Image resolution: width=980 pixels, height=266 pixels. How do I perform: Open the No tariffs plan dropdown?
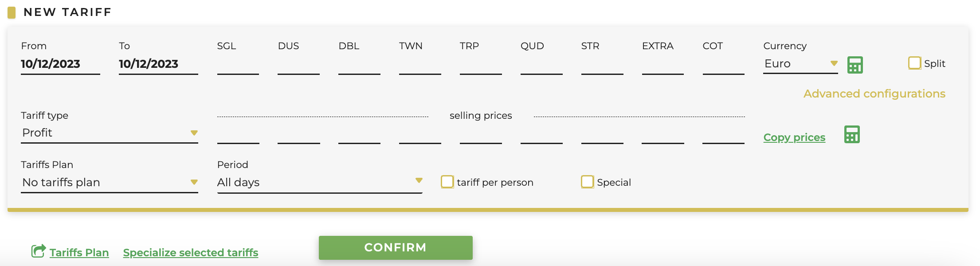tap(110, 183)
